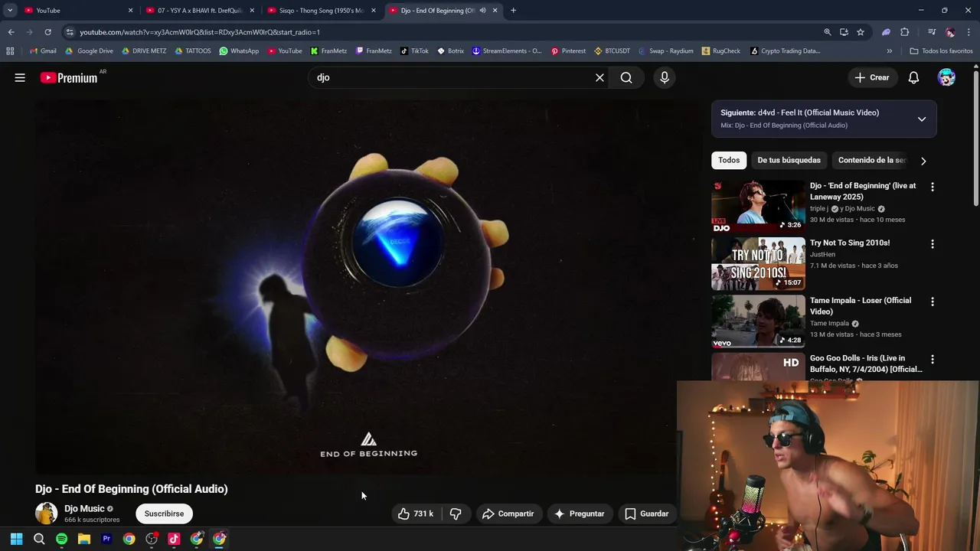Dislike the video with thumbs down
This screenshot has height=551, width=980.
[456, 514]
